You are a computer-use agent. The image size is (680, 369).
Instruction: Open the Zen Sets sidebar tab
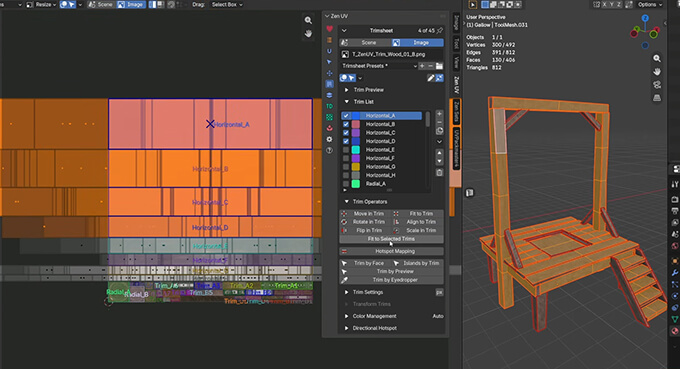(456, 111)
